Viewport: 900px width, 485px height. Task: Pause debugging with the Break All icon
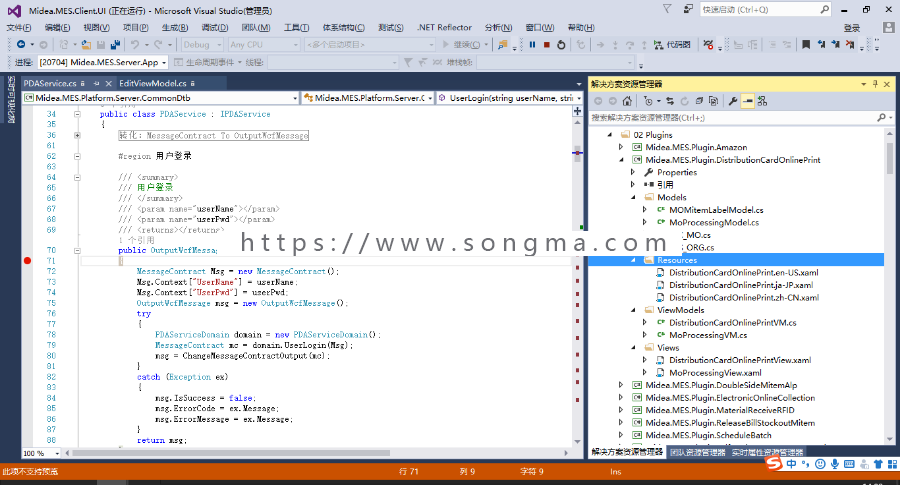click(x=532, y=45)
